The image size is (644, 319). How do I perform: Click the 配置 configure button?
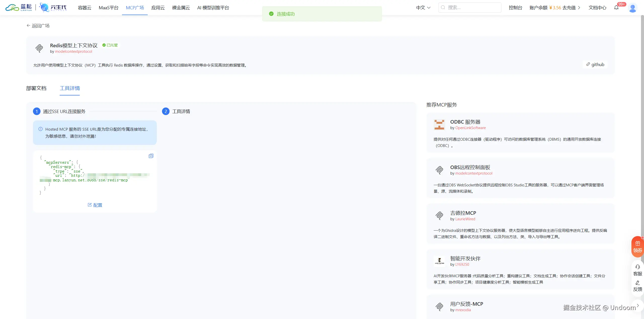coord(95,205)
